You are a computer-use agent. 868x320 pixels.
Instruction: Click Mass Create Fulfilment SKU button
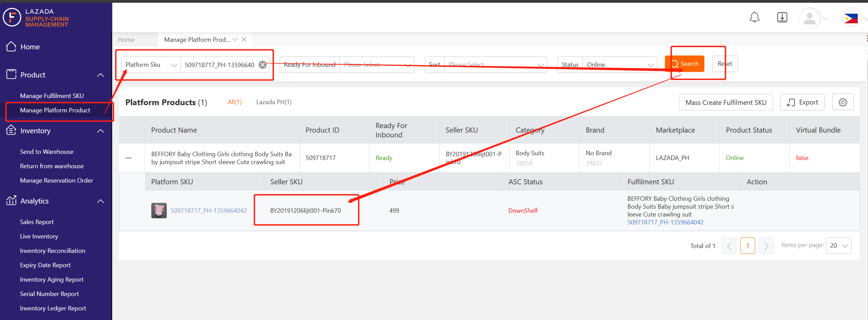[726, 102]
